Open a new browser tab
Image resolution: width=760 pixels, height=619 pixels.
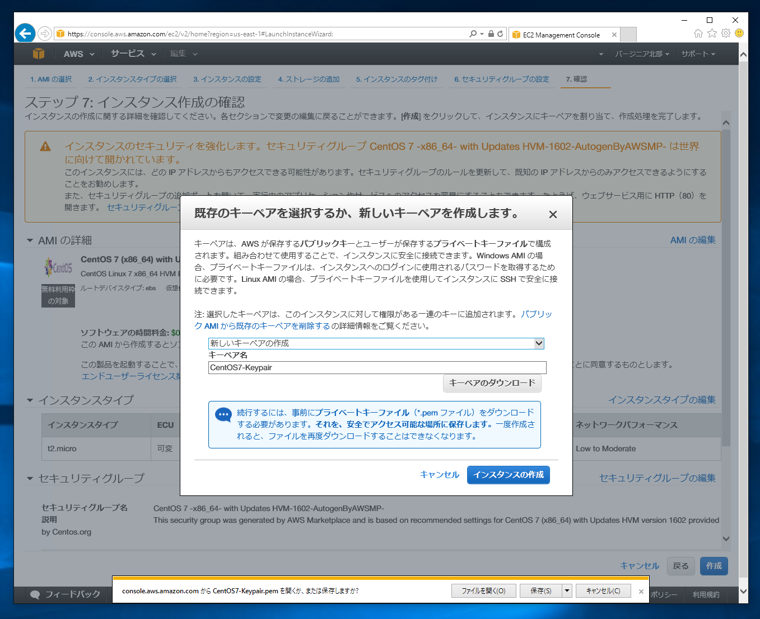[628, 35]
